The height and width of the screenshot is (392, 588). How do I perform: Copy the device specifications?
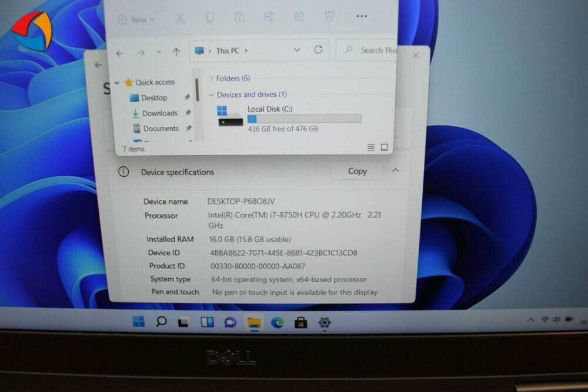click(x=358, y=171)
